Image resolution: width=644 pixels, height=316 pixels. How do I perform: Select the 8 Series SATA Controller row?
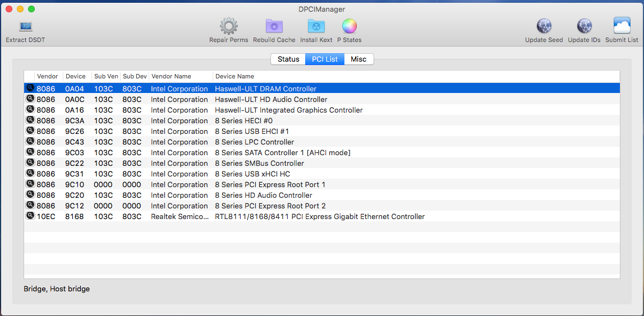tap(282, 153)
